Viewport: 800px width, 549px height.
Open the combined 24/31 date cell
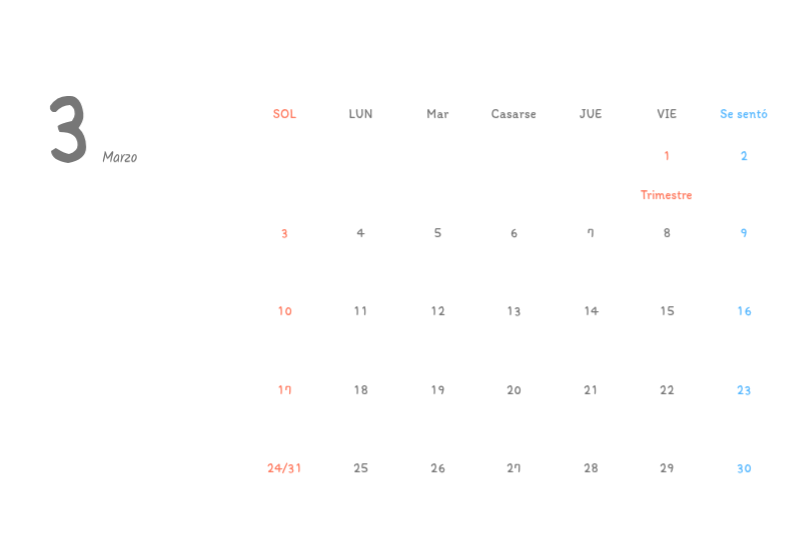pyautogui.click(x=284, y=468)
